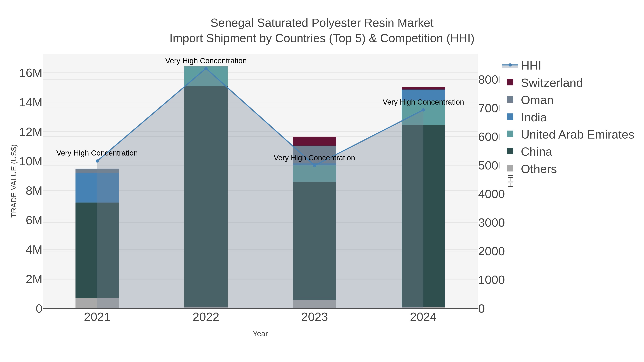Screen dimensions: 644x362
Task: Click the Oman segment of the 2023 bar
Action: pos(314,155)
